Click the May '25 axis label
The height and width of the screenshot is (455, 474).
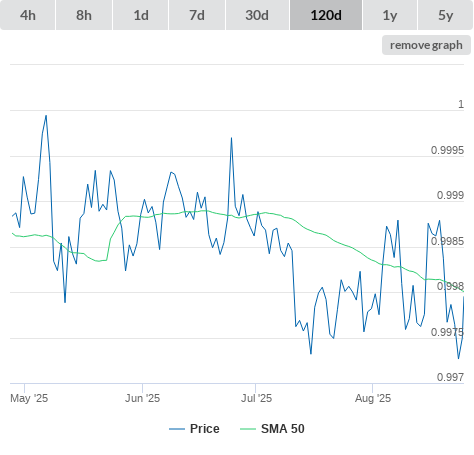click(x=29, y=398)
